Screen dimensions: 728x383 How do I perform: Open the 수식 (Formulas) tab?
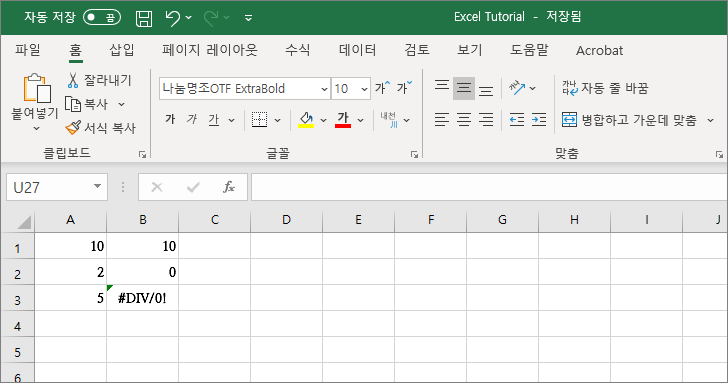pos(297,50)
